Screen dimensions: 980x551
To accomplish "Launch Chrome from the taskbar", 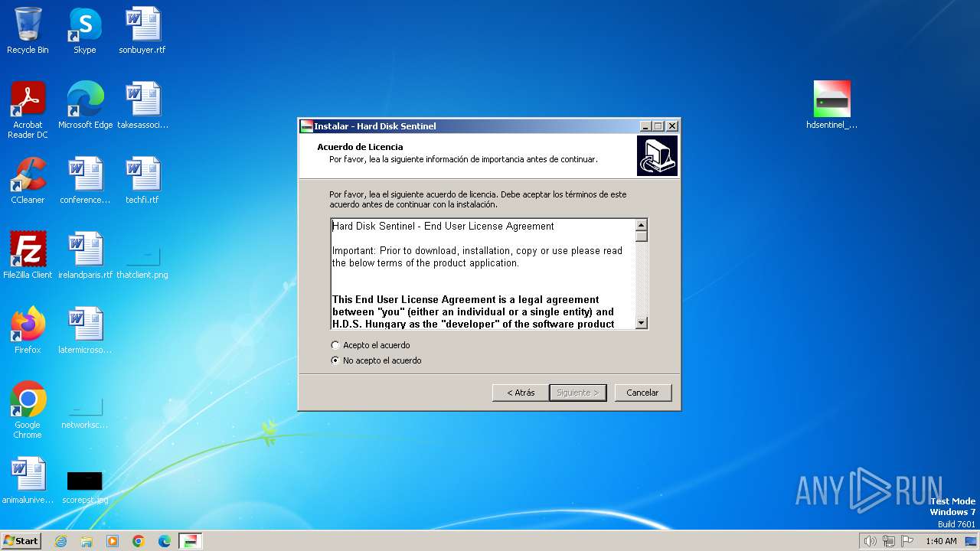I will tap(139, 541).
